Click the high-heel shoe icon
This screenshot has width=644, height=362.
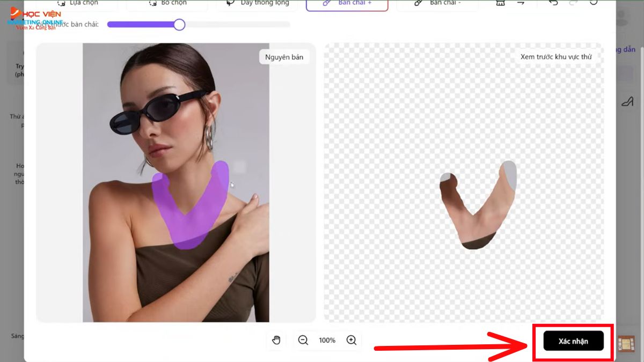pyautogui.click(x=626, y=101)
